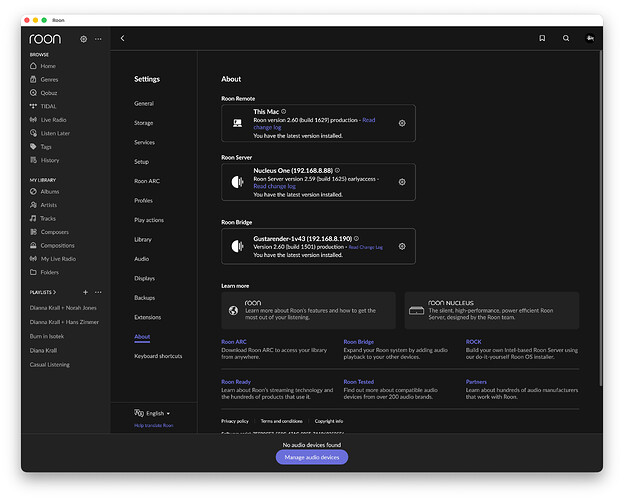Image resolution: width=624 pixels, height=500 pixels.
Task: Open the Roon ARC learn more link
Action: point(234,342)
